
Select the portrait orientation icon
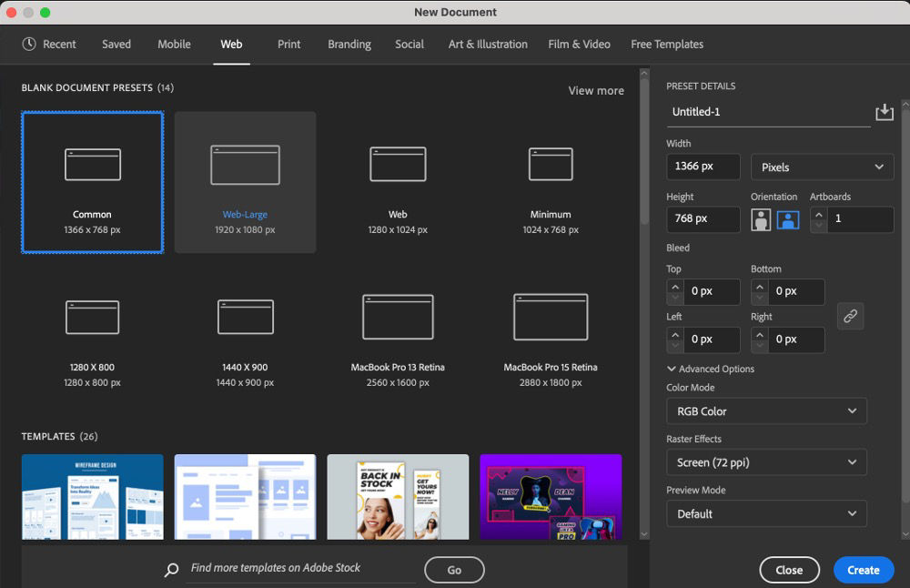pos(761,218)
